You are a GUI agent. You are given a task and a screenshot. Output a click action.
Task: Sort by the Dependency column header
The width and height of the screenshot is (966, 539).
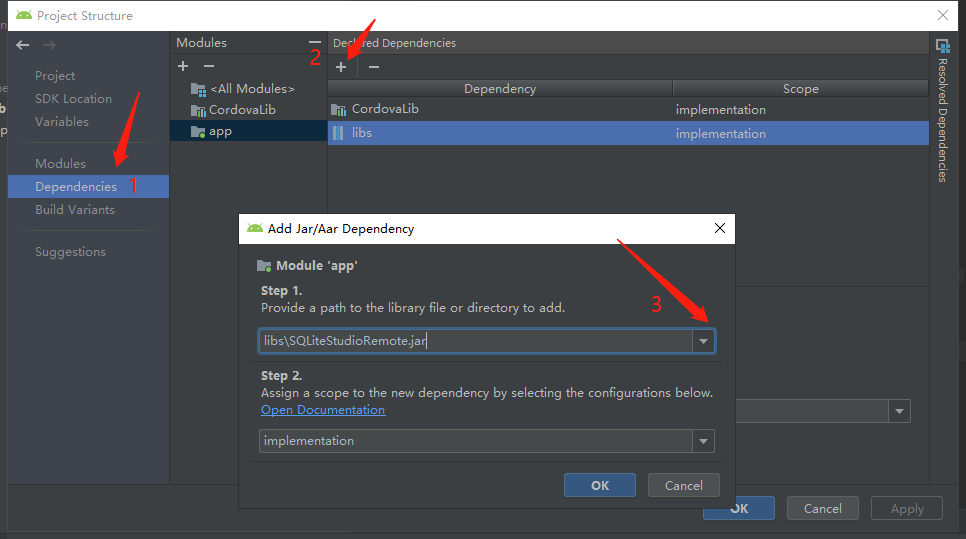tap(500, 89)
